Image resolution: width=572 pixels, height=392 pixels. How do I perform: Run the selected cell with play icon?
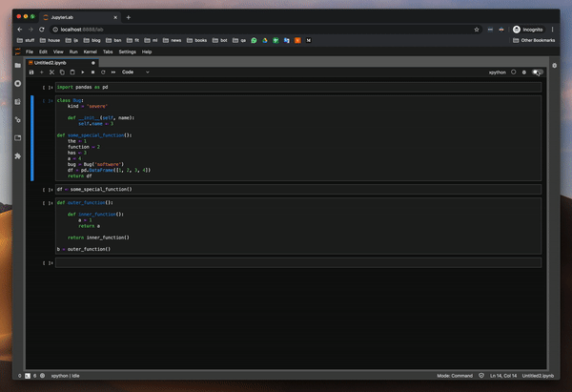coord(83,72)
